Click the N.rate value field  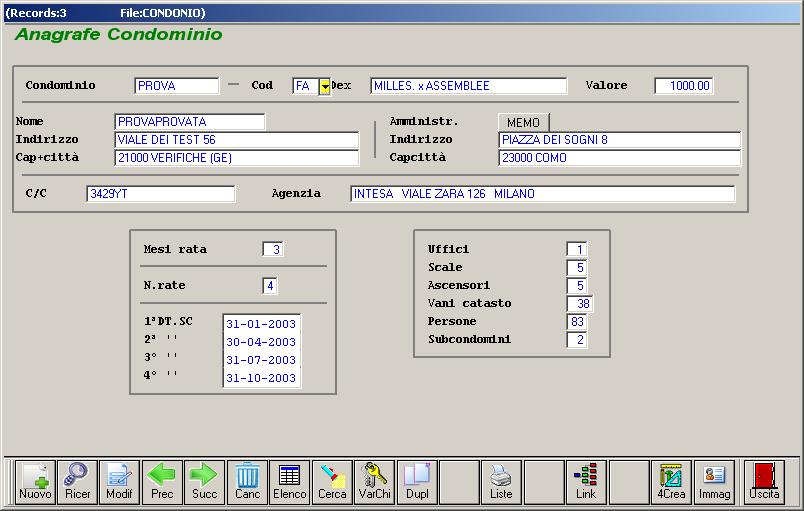270,285
